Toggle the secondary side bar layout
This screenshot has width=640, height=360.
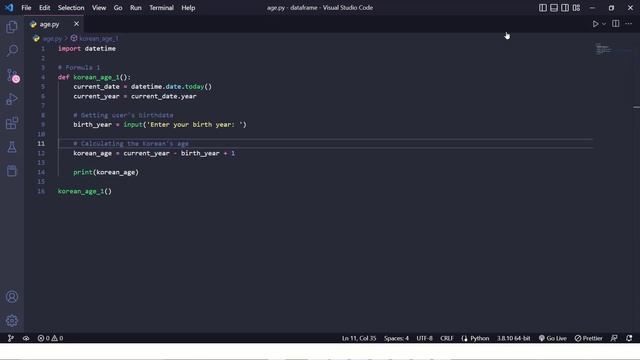pos(565,8)
